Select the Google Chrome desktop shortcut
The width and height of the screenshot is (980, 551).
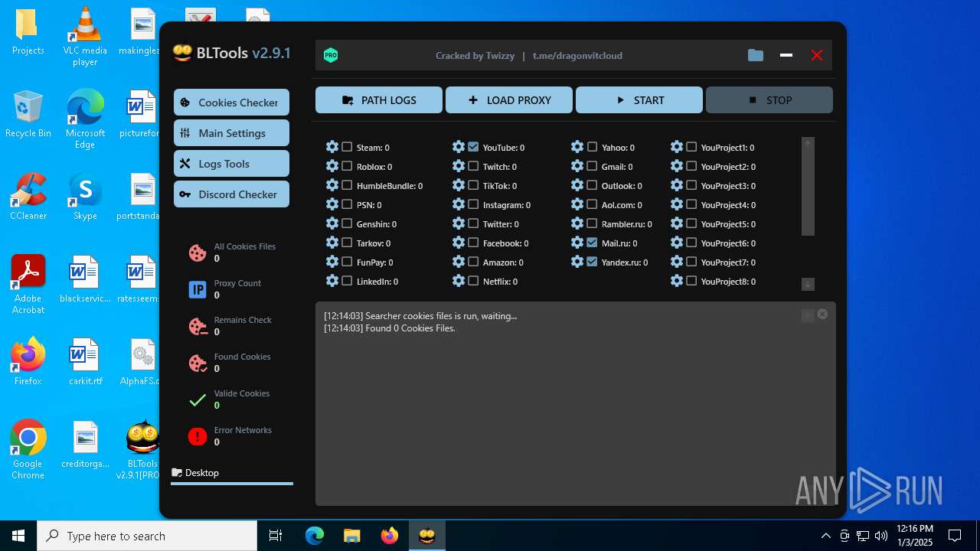(28, 450)
